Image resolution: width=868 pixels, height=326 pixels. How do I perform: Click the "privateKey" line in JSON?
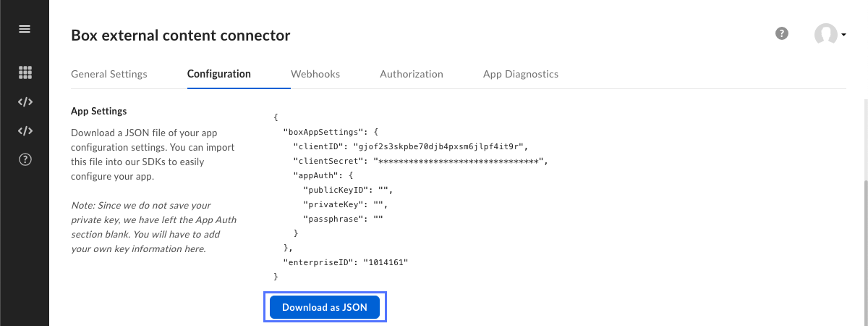coord(344,204)
